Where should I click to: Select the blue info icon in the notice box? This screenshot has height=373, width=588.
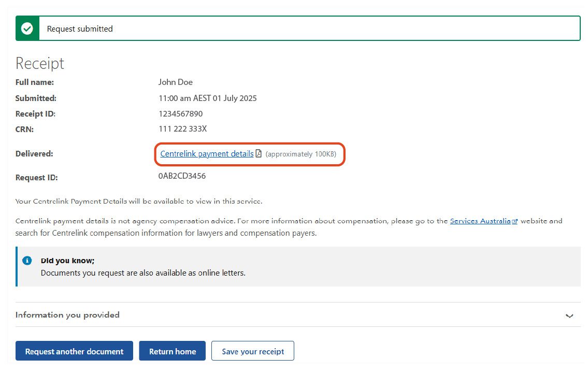(x=27, y=261)
